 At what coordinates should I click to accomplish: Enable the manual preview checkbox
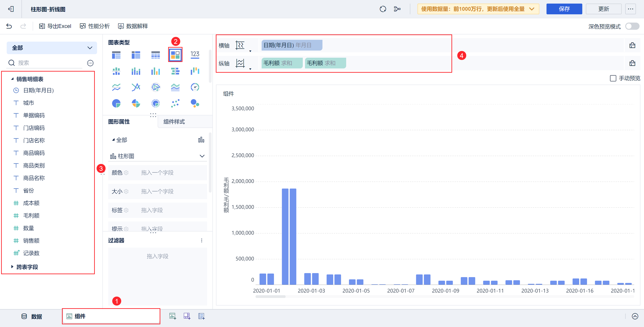click(613, 79)
